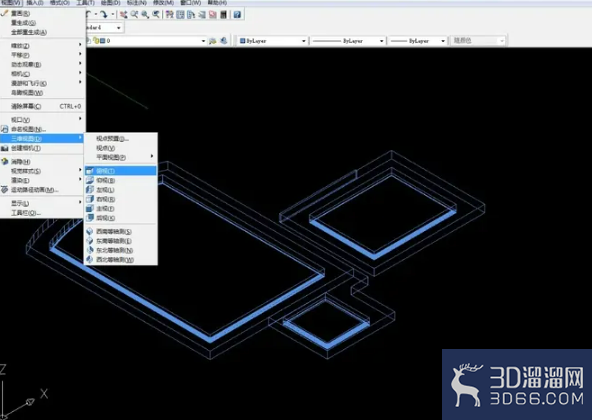Click 重生成(G) menu entry
This screenshot has height=420, width=592.
(42, 23)
